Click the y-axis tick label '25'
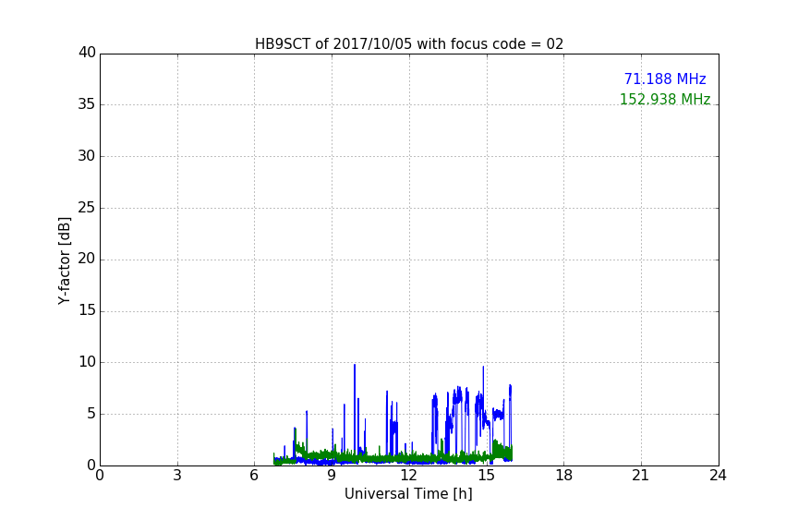This screenshot has height=532, width=798. [x=87, y=208]
